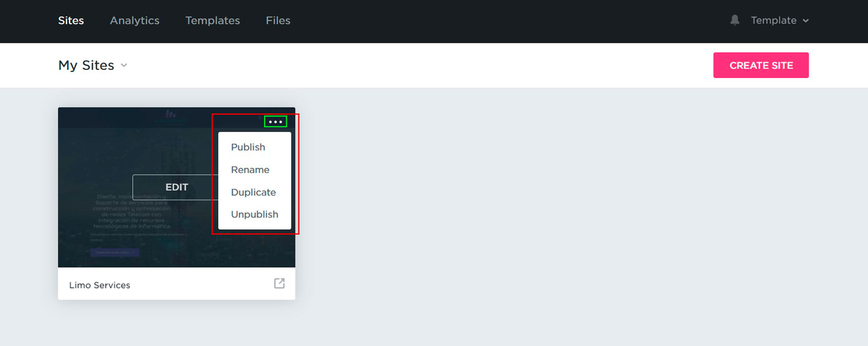Click the Limo Services site preview thumbnail
Image resolution: width=868 pixels, height=346 pixels.
(135, 152)
